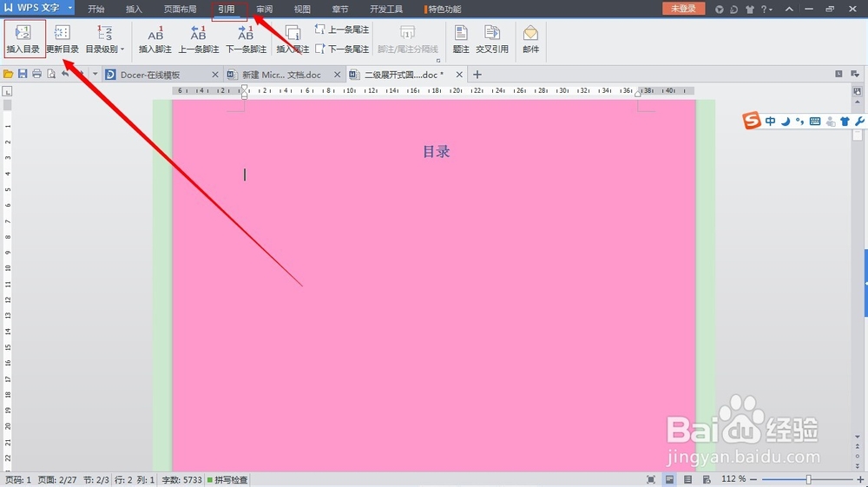Click the tab selector at ruler corner

click(x=7, y=91)
